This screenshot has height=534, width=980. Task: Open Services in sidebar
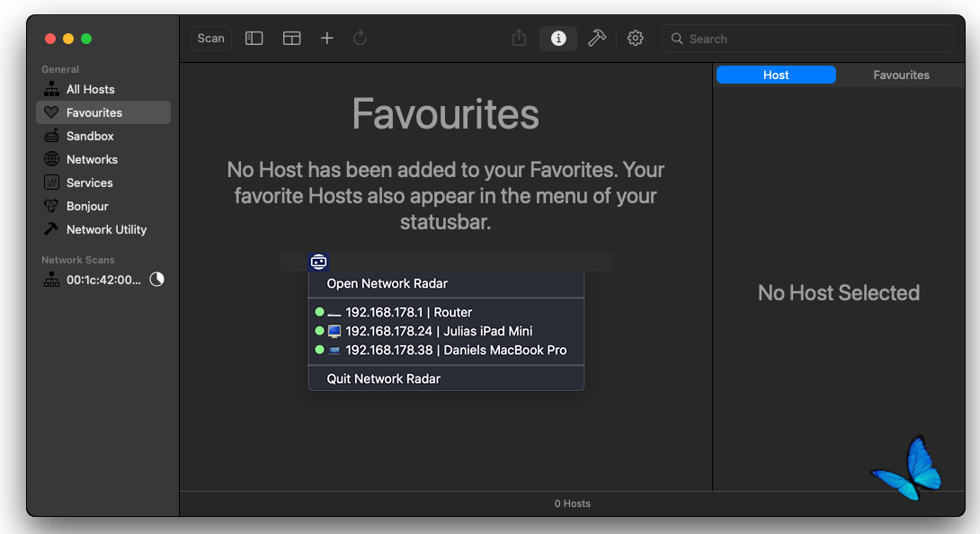pos(103,182)
